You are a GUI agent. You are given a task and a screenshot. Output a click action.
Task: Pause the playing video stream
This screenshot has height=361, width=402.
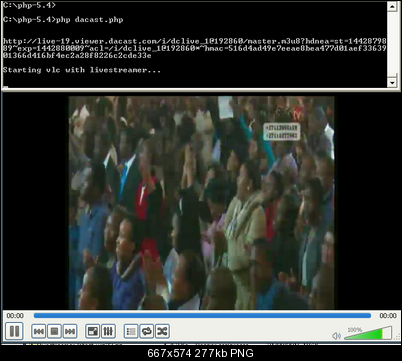pyautogui.click(x=14, y=331)
